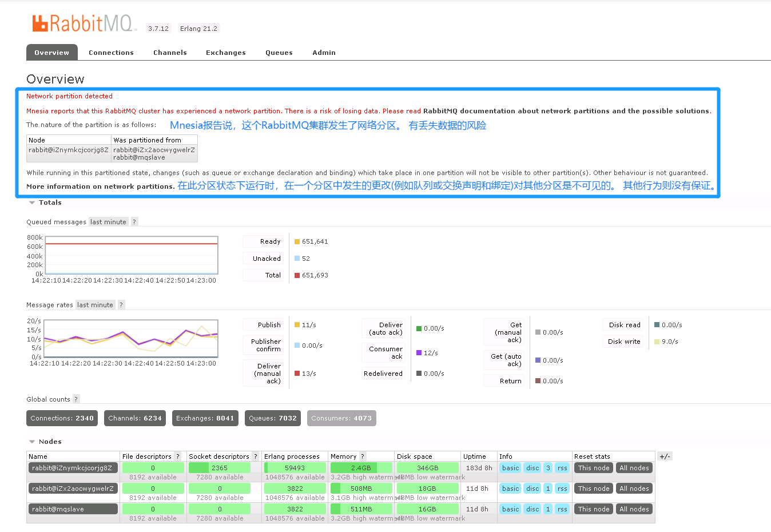Open File descriptors help icon
The image size is (771, 532).
pyautogui.click(x=178, y=456)
